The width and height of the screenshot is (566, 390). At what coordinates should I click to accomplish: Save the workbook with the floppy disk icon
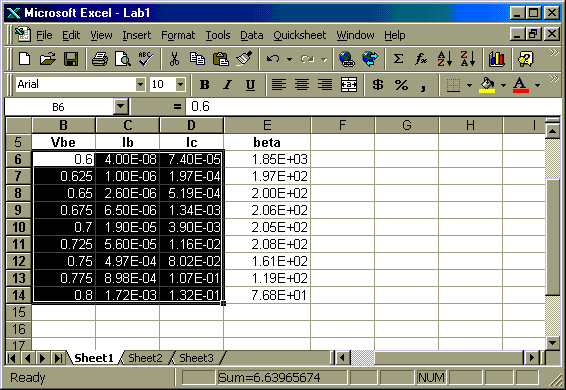tap(71, 59)
